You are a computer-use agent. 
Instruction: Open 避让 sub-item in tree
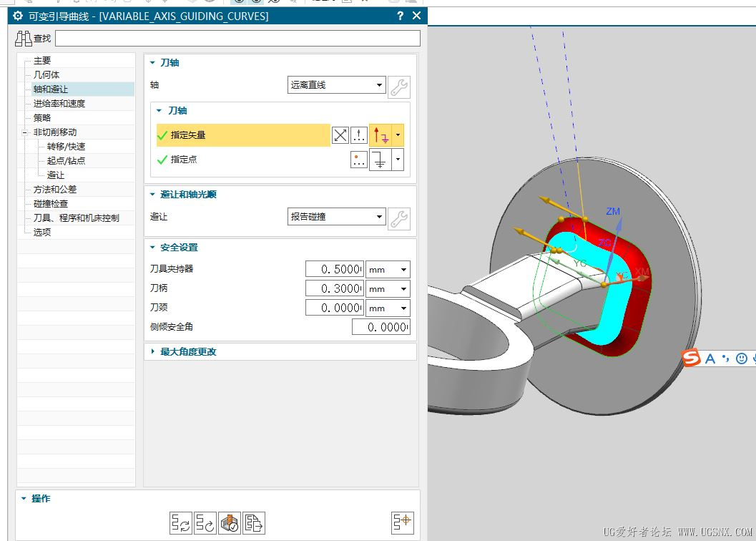(56, 175)
